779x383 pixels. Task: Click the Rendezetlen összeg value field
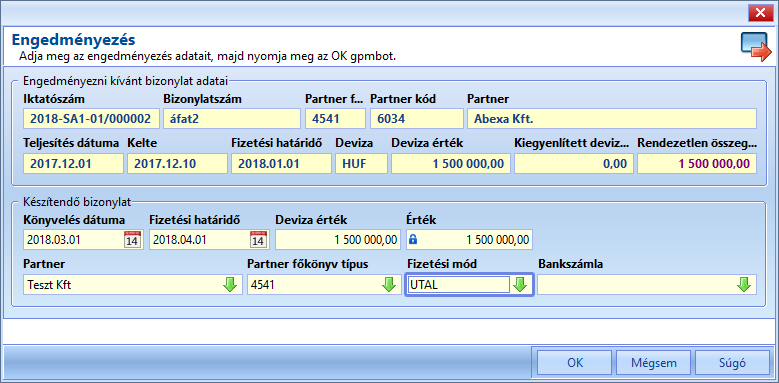pos(697,163)
